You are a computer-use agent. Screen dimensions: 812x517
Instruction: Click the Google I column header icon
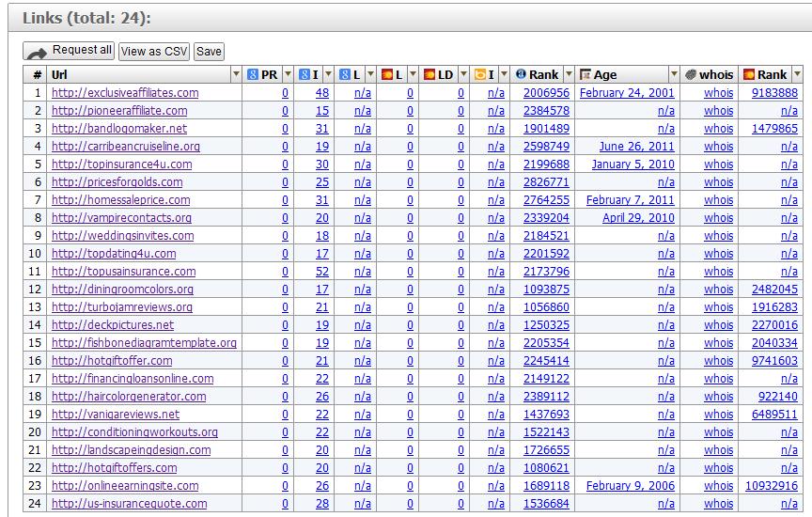click(304, 74)
